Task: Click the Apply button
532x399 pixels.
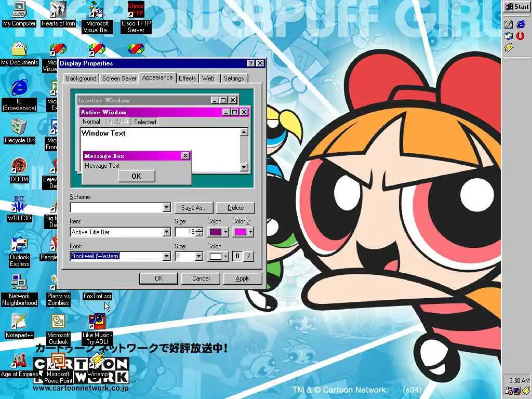Action: tap(243, 278)
